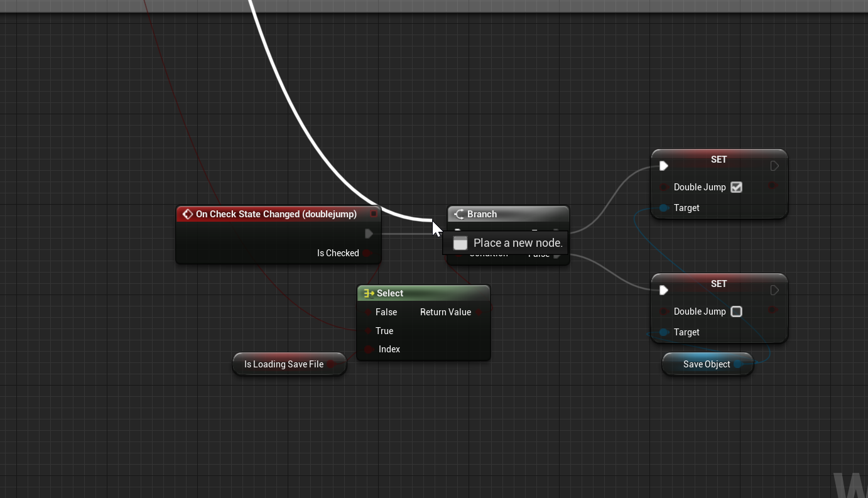Screen dimensions: 868x498
Task: Click the 'Return Value' label in Select node
Action: click(x=445, y=312)
